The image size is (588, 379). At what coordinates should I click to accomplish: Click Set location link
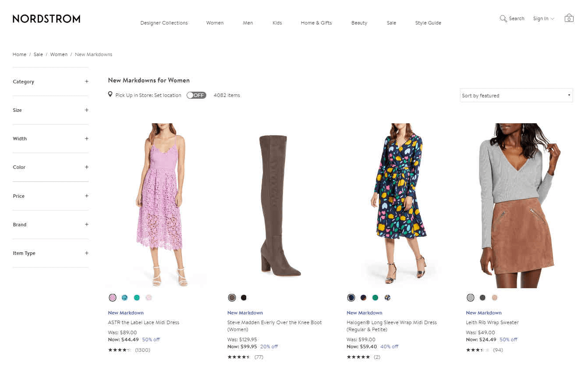tap(168, 95)
